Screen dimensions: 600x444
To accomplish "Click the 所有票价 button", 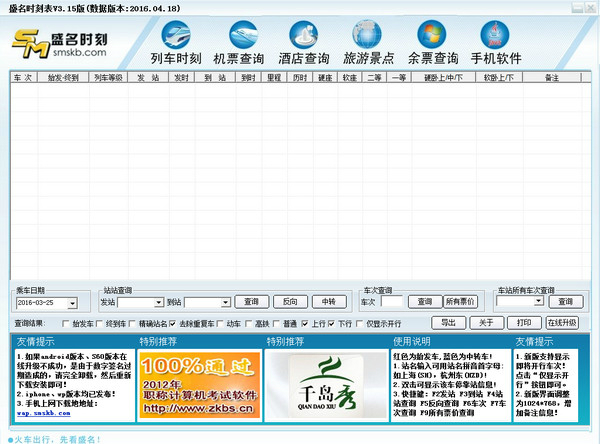I will click(460, 302).
